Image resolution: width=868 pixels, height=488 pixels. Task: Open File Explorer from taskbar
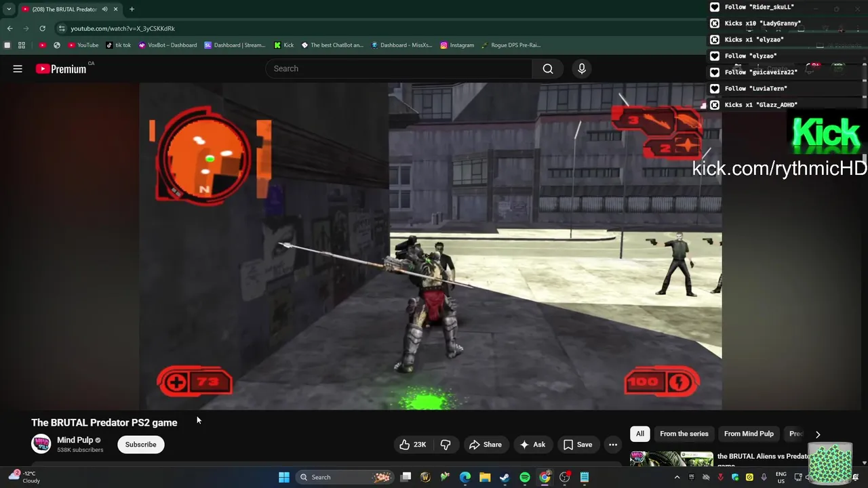485,477
